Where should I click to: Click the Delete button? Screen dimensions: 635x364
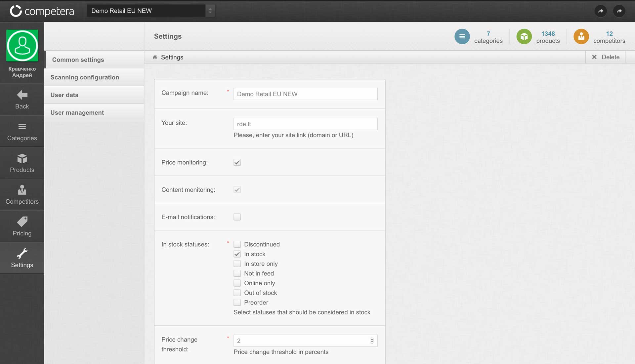[606, 57]
